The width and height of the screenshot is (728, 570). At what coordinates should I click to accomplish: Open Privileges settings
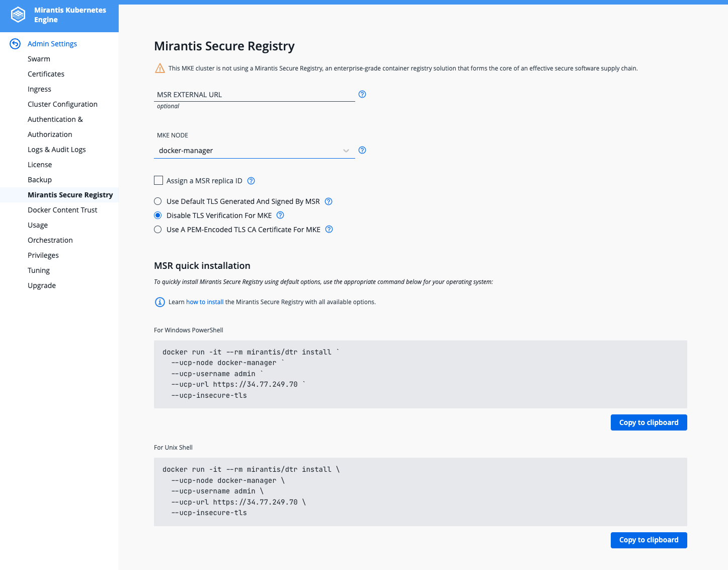pyautogui.click(x=43, y=255)
